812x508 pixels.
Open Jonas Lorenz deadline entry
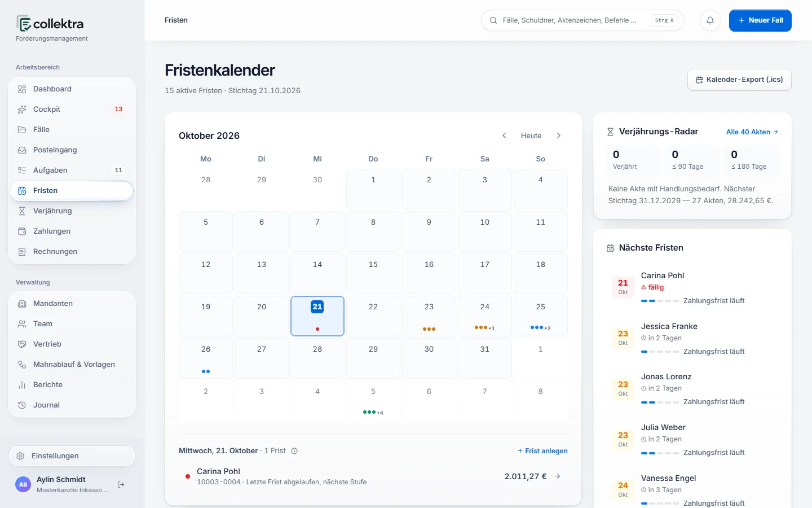point(692,389)
